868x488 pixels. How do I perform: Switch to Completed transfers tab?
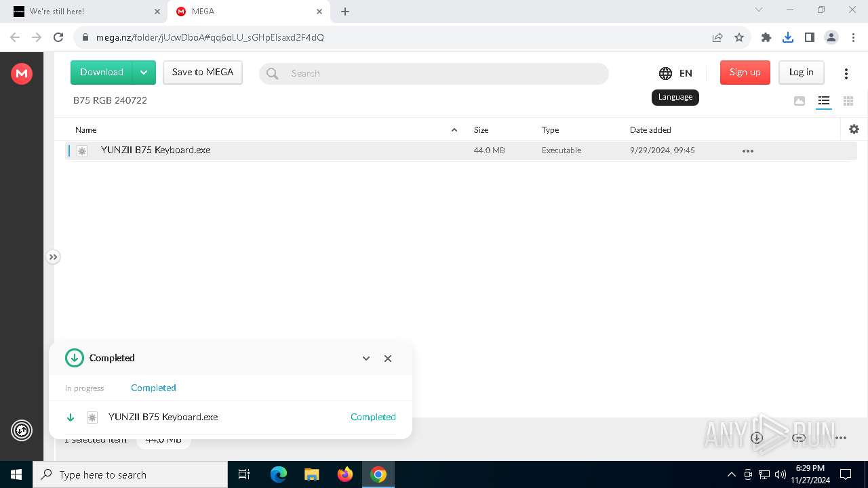[153, 388]
